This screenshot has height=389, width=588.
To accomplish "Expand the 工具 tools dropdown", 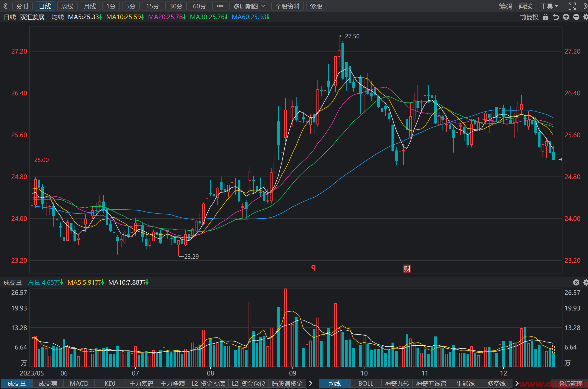I will click(549, 6).
